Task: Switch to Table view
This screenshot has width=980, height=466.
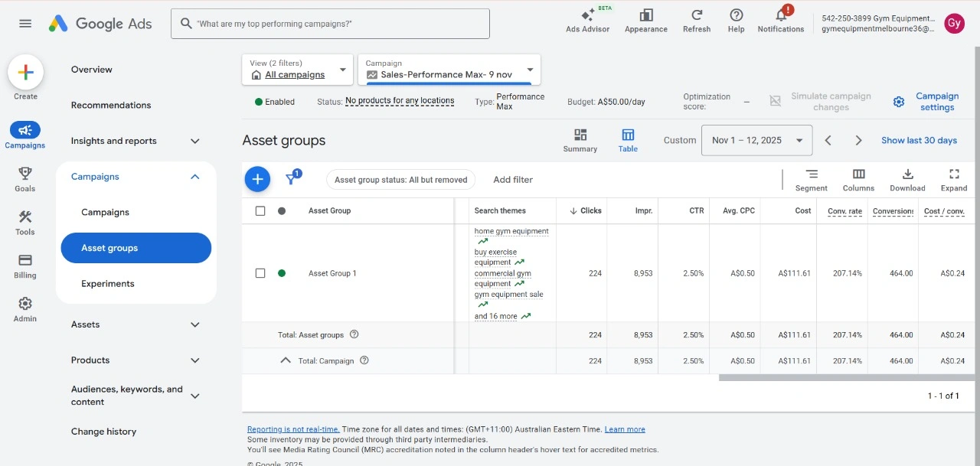Action: [628, 141]
